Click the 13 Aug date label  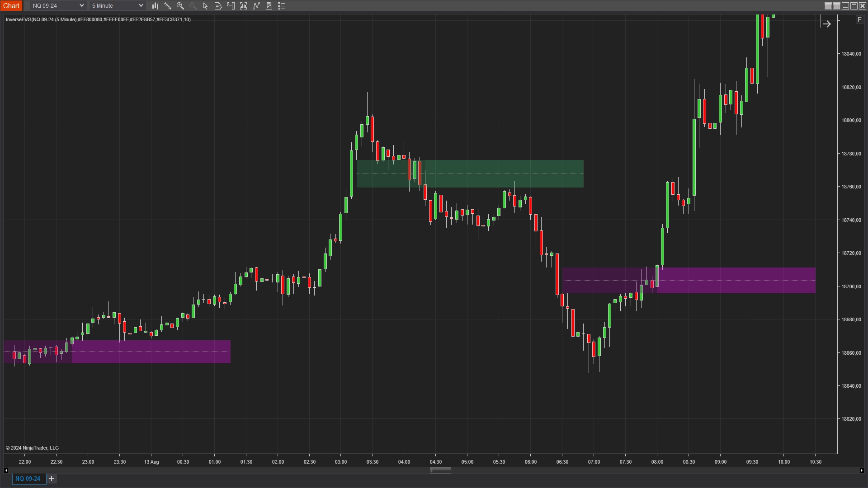click(151, 462)
